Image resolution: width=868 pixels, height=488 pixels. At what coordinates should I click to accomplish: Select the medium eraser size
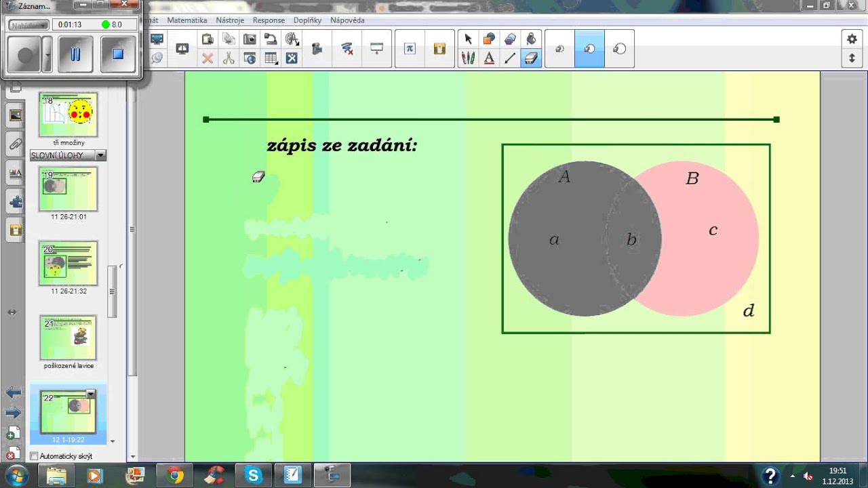(x=589, y=49)
